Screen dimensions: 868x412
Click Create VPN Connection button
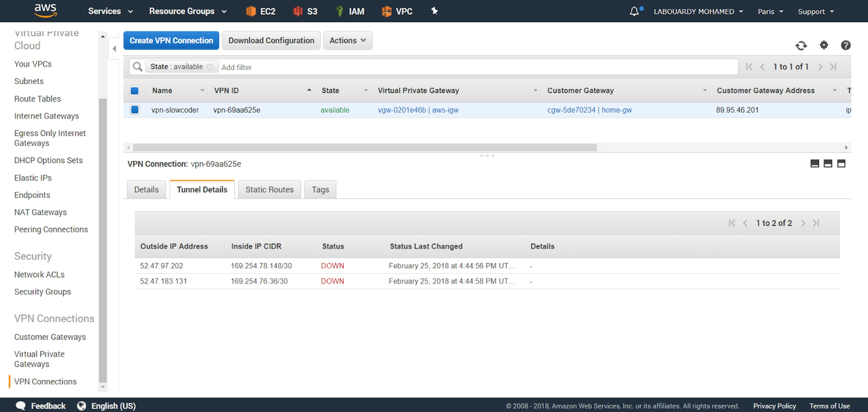(x=171, y=40)
